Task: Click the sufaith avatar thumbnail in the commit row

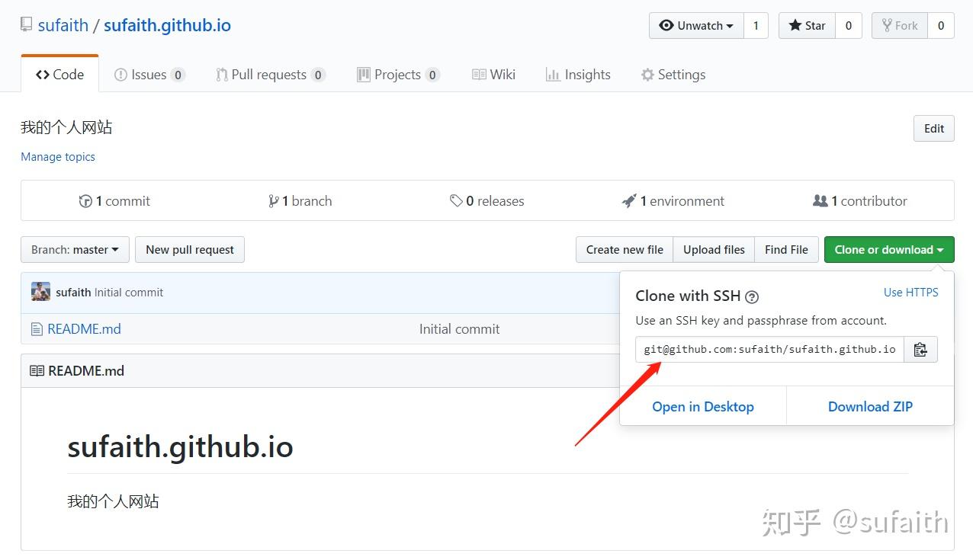Action: click(40, 292)
